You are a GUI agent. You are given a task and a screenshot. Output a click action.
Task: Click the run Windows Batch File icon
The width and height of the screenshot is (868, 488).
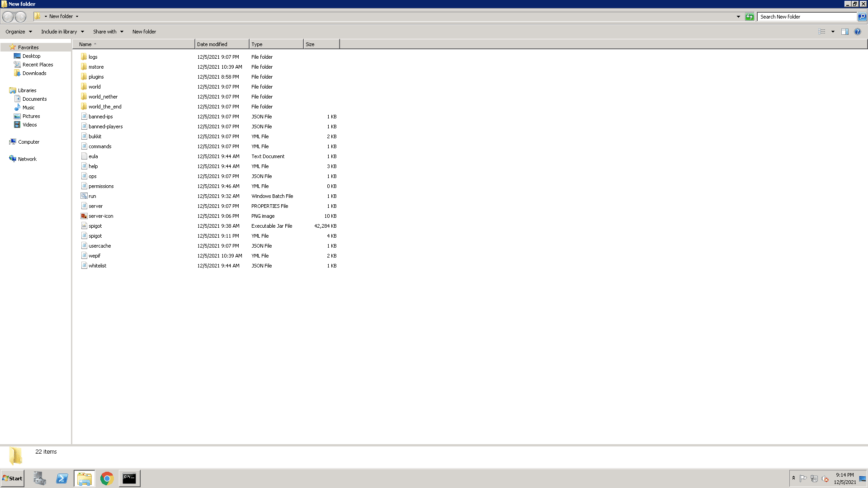tap(84, 196)
